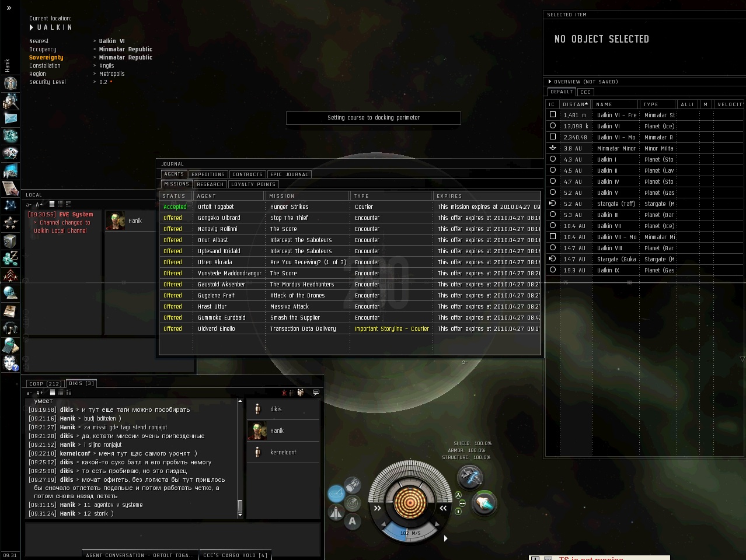Open the Contracts icon in the Neocom

pos(10,188)
